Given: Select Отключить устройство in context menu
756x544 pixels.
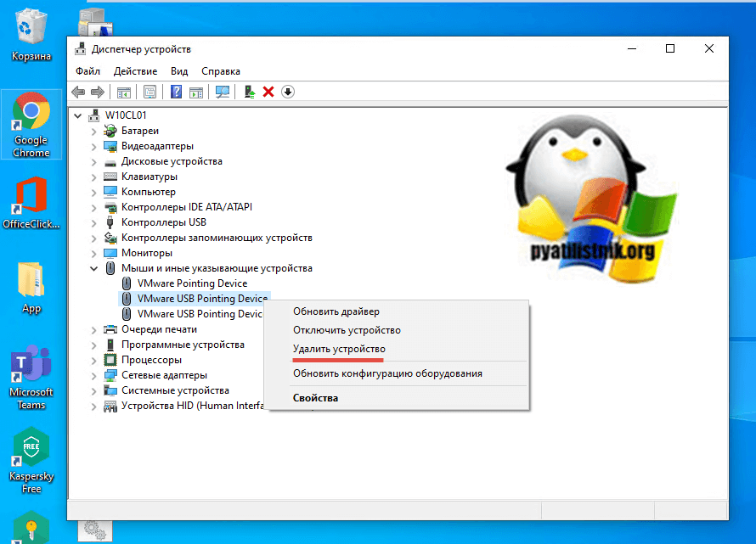Looking at the screenshot, I should tap(347, 330).
